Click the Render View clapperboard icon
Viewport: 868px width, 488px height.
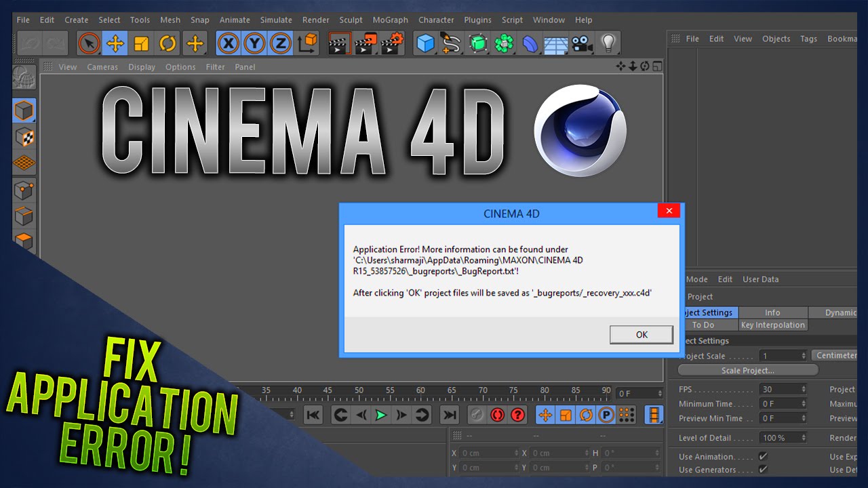[x=339, y=44]
